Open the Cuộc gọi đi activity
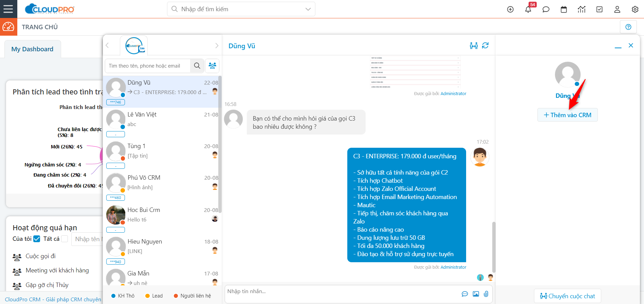The height and width of the screenshot is (304, 644). coord(41,256)
